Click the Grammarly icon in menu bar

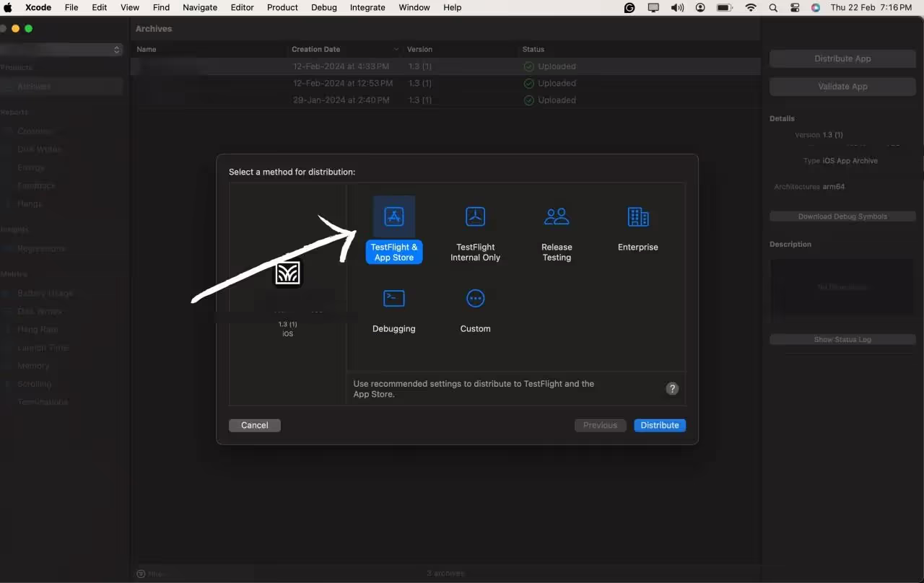(x=629, y=7)
